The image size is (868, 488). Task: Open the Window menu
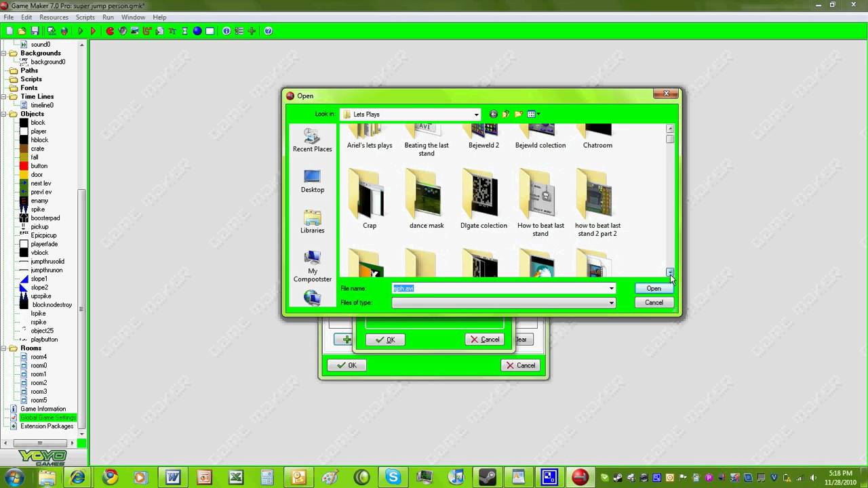[x=133, y=17]
